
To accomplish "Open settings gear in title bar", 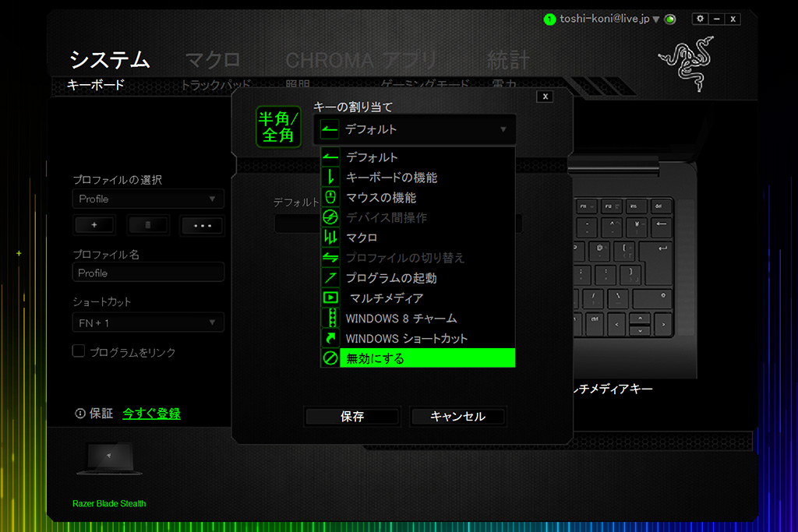I will 700,19.
